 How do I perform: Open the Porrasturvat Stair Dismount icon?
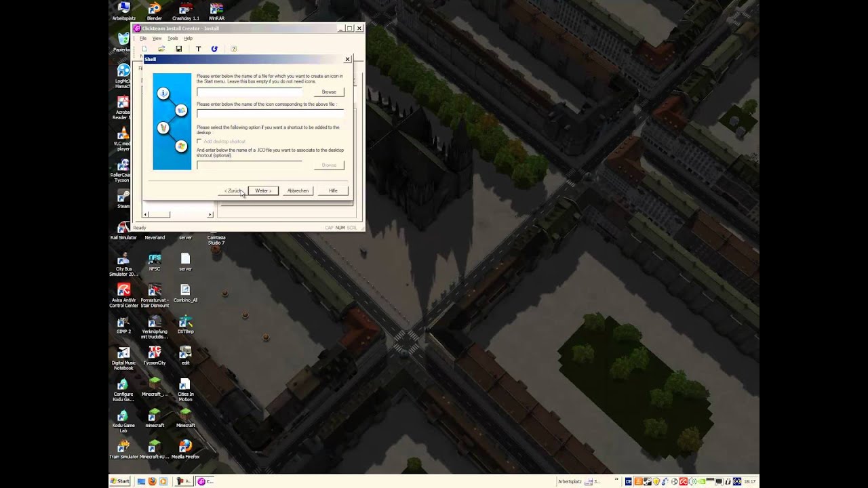click(155, 296)
